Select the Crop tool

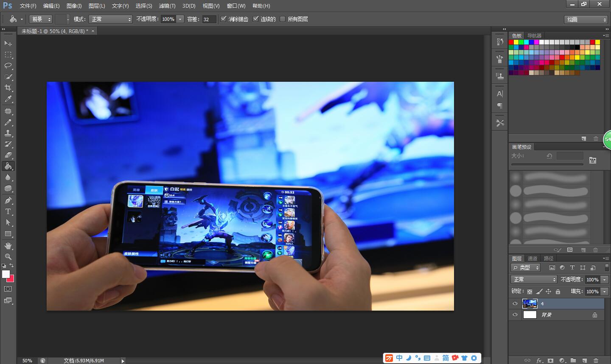click(x=8, y=88)
